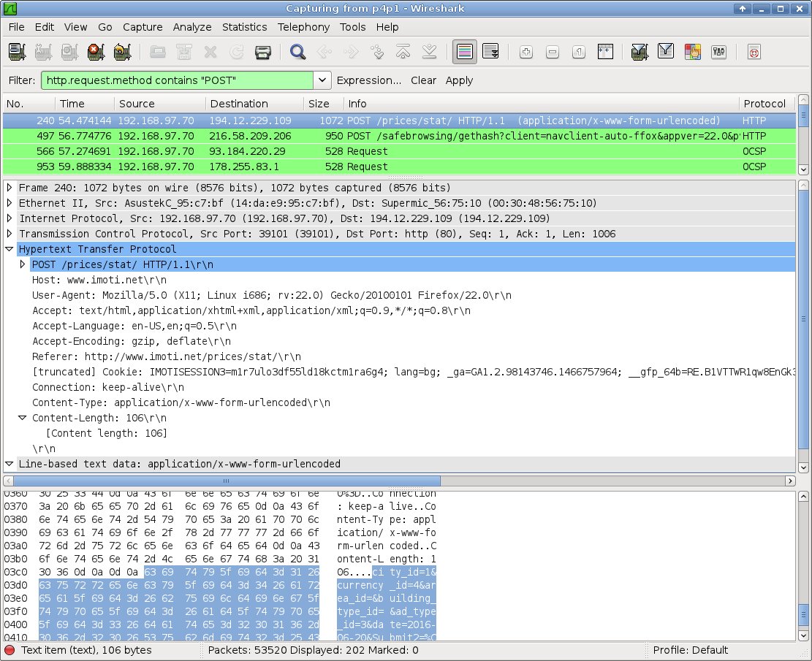Select the Host: www.imoti.net line
Screen dimensions: 812x661
click(x=99, y=280)
